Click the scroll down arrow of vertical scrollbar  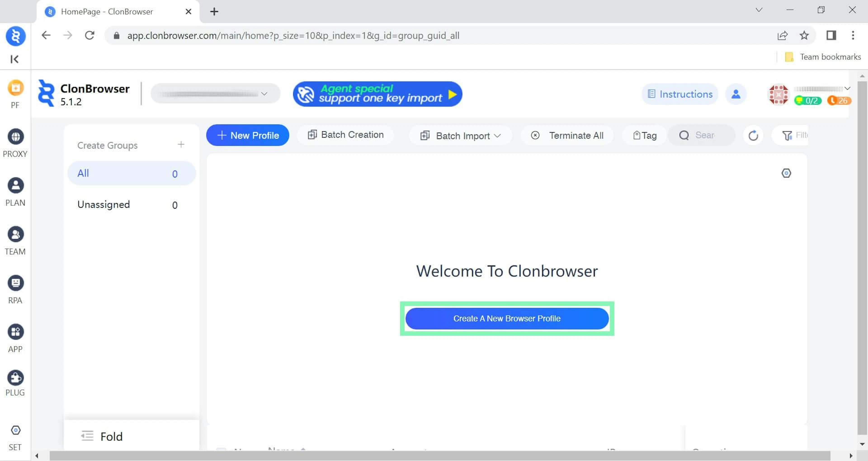862,444
